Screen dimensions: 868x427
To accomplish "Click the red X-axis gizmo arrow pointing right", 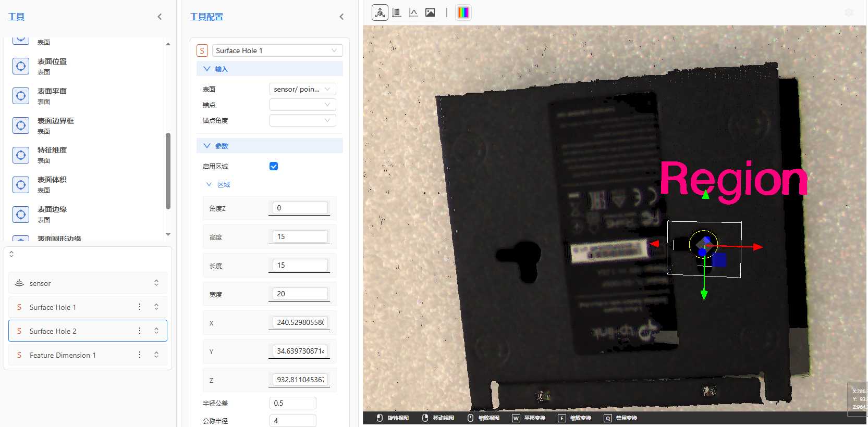I will [x=758, y=247].
